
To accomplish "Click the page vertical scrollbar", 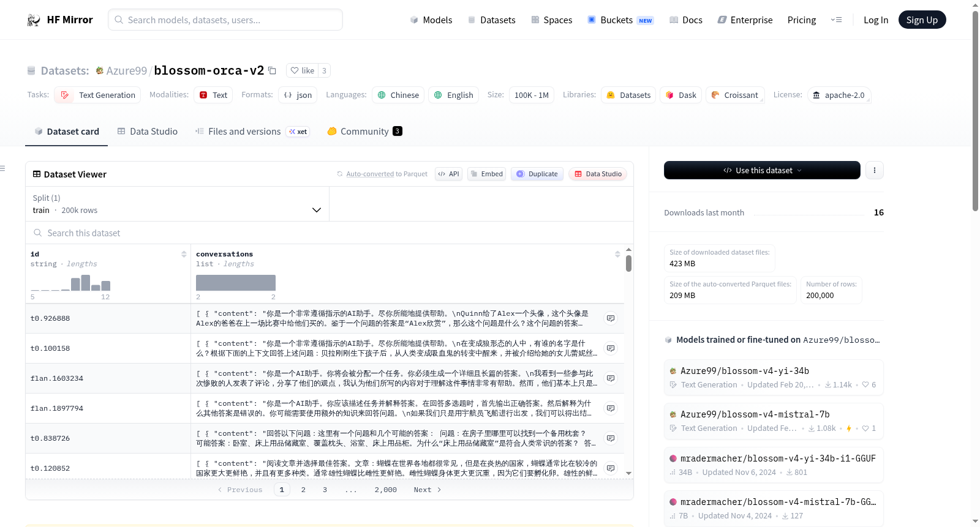I will tap(975, 110).
